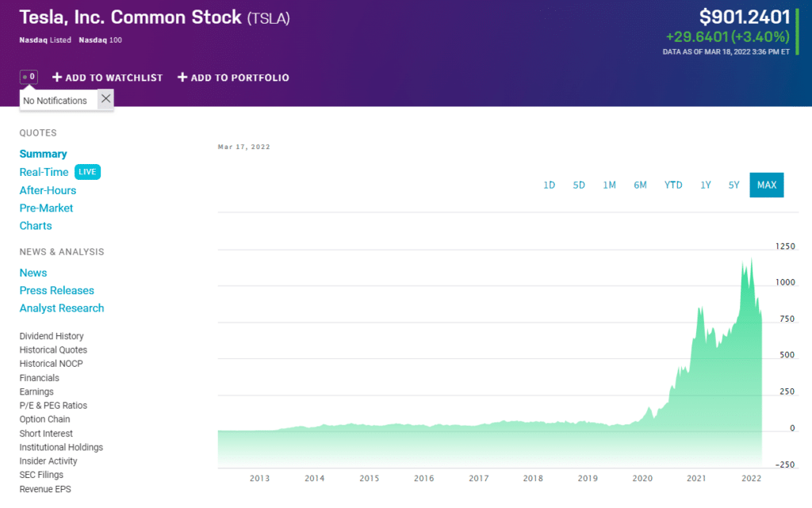Click the Nasdaq 100 label
The image size is (812, 508).
(x=100, y=40)
